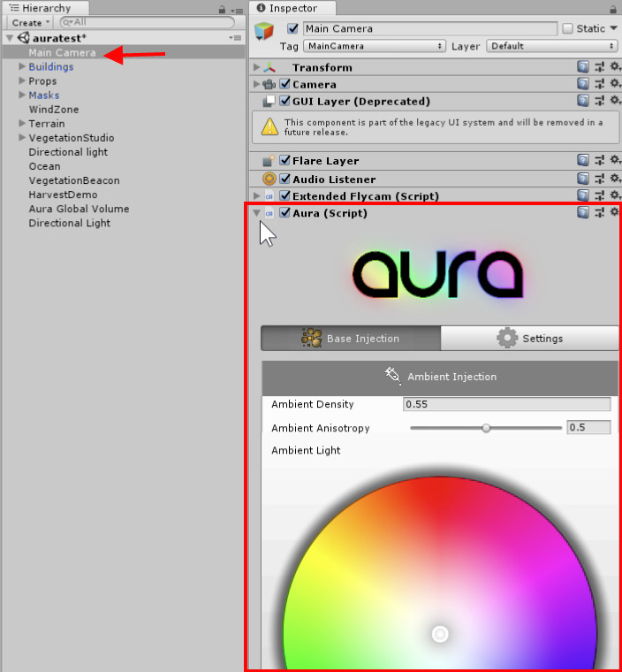622x672 pixels.
Task: Open auratest scene options menu icon
Action: [x=235, y=38]
